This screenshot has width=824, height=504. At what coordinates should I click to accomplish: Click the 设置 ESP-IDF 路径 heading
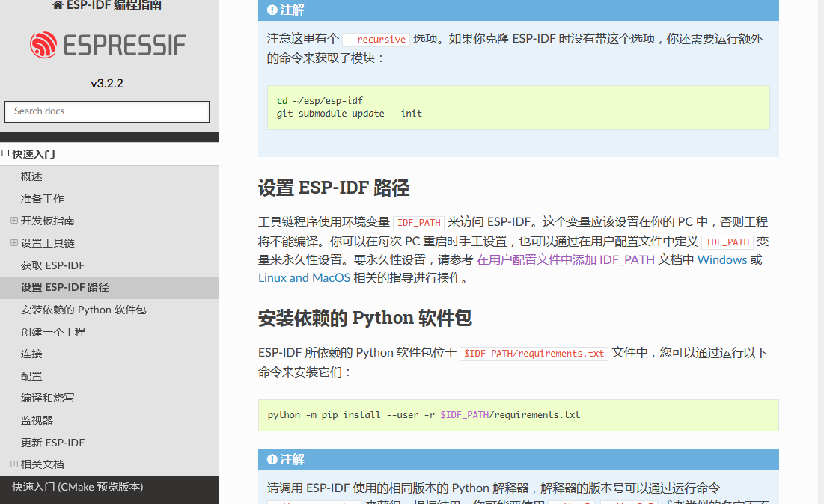pos(334,188)
